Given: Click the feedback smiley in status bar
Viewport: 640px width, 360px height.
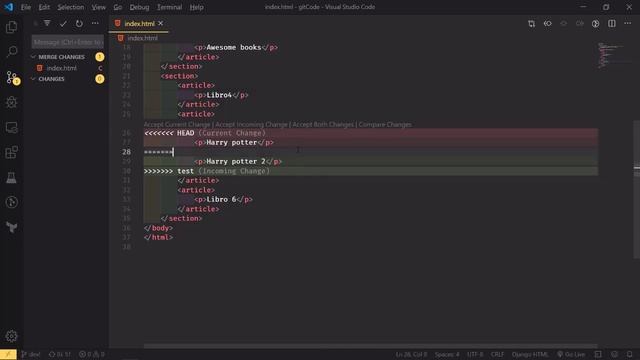Looking at the screenshot, I should [x=614, y=354].
